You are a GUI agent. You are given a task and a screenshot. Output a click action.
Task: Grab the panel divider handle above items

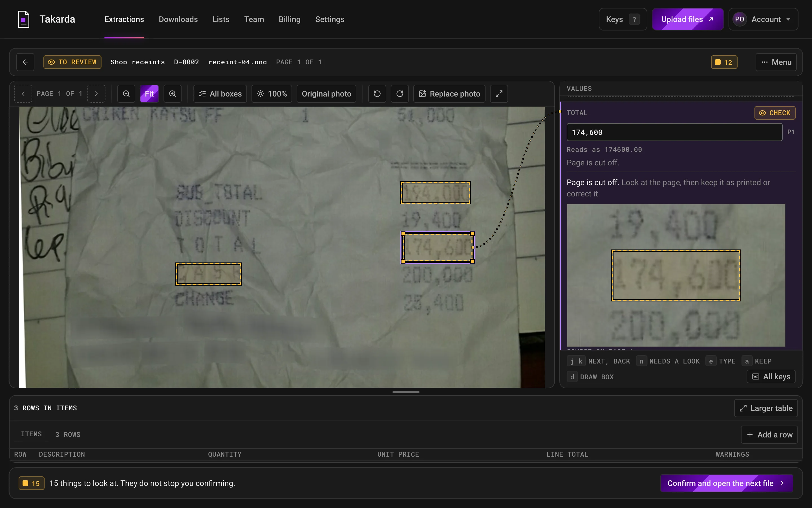point(406,392)
